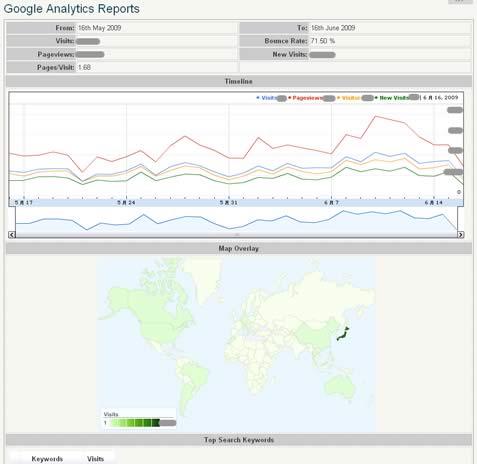
Task: Click Australia on the map overlay
Action: coord(340,387)
